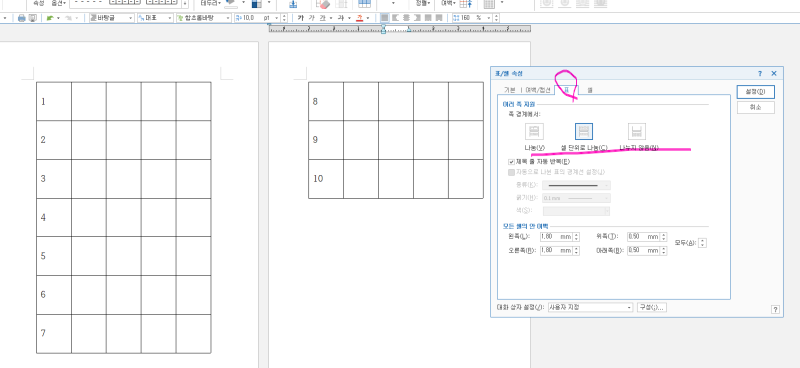800x368 pixels.
Task: Open the line spacing 160 % dropdown
Action: click(x=488, y=18)
